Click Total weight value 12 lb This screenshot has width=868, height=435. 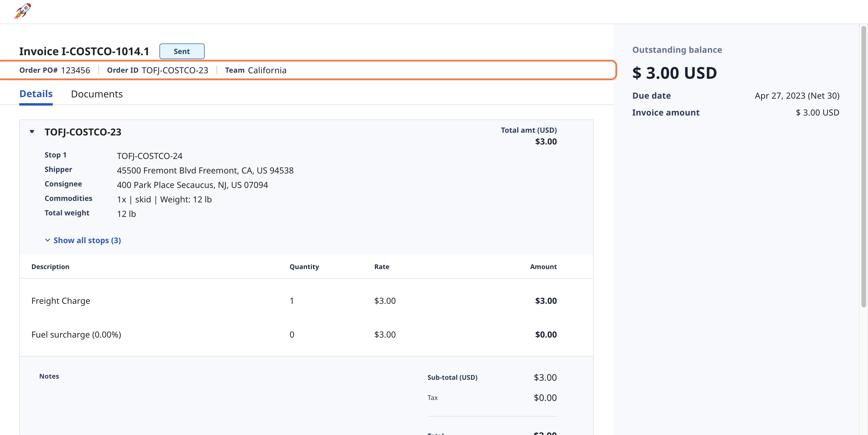click(x=126, y=214)
